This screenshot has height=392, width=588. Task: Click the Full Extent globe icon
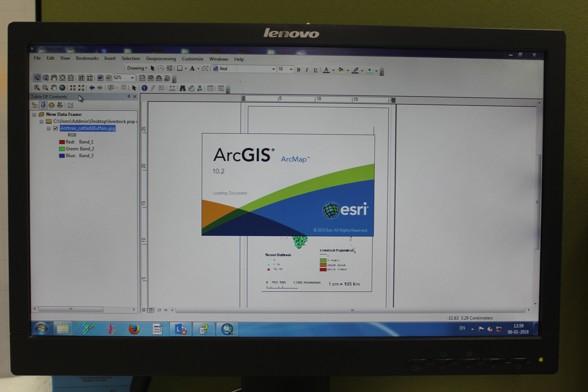(x=62, y=87)
